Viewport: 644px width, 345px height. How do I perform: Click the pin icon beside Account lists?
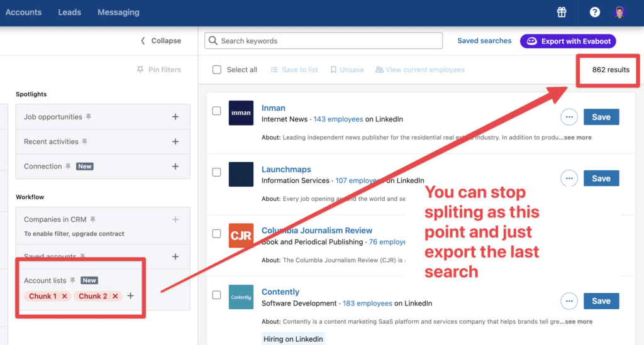[73, 280]
